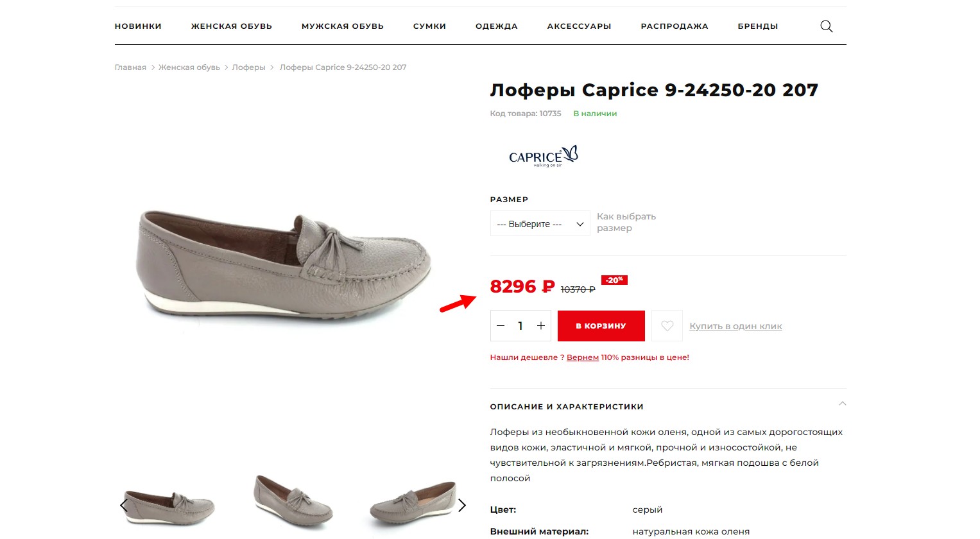The height and width of the screenshot is (539, 980).
Task: Click the Caprice brand logo
Action: point(543,156)
